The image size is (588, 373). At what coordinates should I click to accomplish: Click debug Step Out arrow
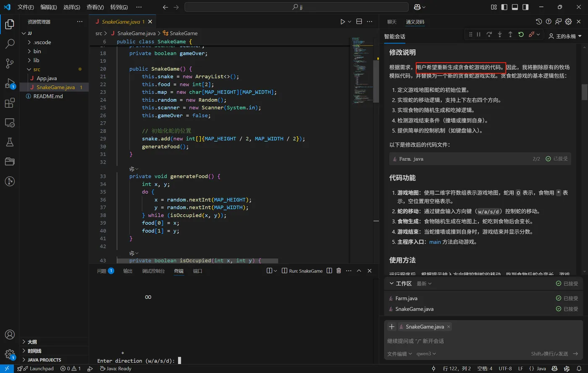tap(510, 34)
